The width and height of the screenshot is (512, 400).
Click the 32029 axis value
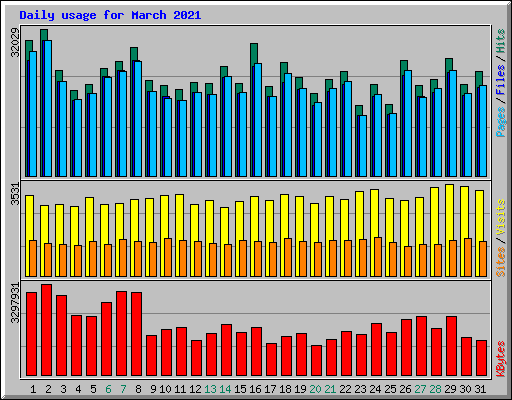[15, 43]
